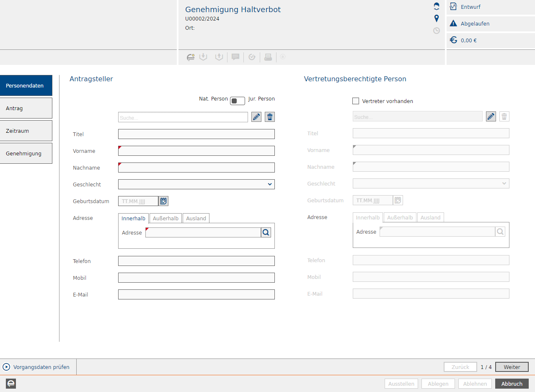Click the euro fee icon

pyautogui.click(x=453, y=40)
